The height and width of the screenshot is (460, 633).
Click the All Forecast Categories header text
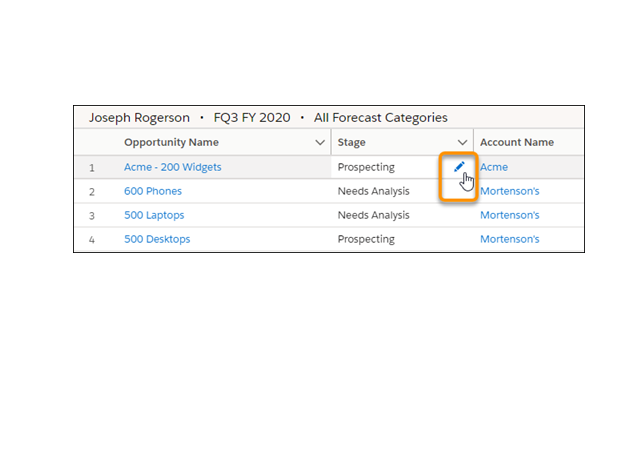coord(380,117)
